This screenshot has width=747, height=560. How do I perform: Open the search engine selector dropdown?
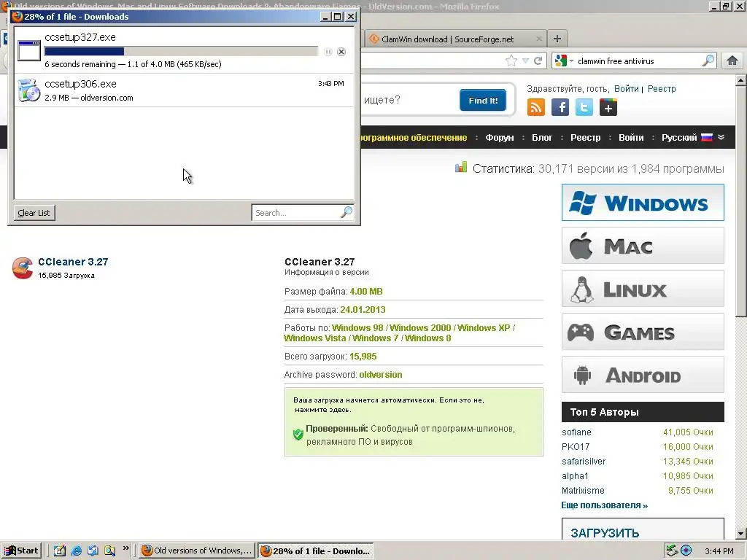(x=564, y=61)
